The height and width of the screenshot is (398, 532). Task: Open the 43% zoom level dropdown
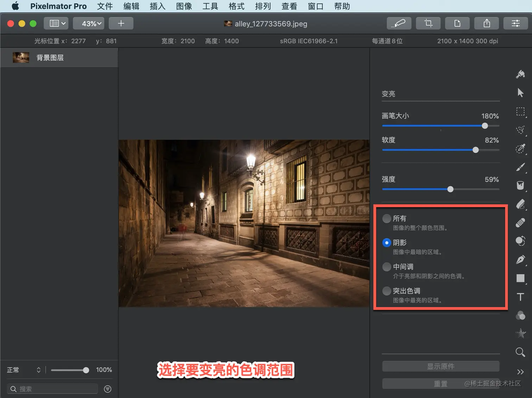[88, 23]
